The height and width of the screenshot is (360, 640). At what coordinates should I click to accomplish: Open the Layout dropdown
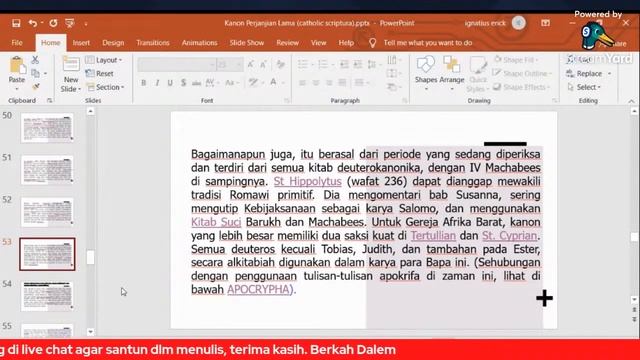(104, 60)
